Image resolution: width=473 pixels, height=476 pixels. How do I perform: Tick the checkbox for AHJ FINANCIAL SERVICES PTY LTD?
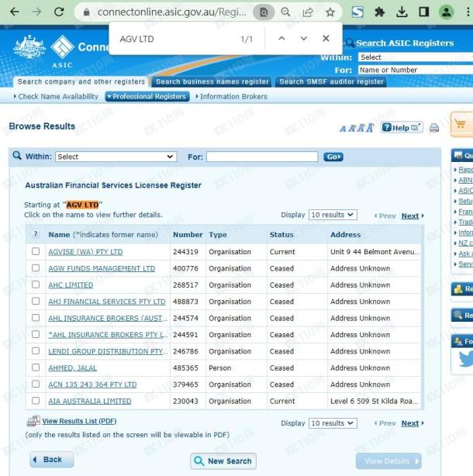coord(36,301)
